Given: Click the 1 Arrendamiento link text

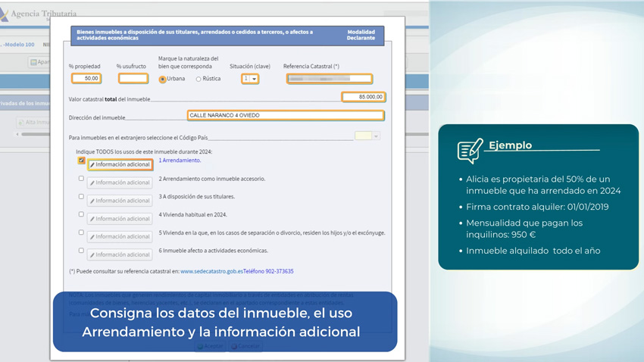Looking at the screenshot, I should click(x=180, y=161).
